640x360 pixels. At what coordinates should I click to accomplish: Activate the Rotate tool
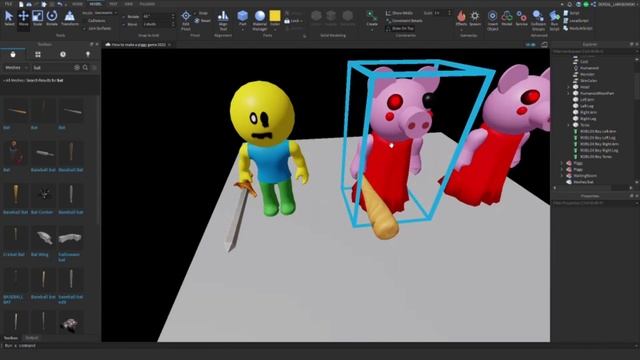[x=52, y=18]
